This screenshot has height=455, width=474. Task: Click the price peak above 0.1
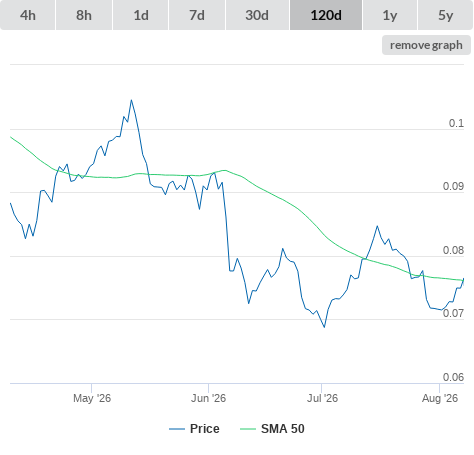pyautogui.click(x=131, y=100)
